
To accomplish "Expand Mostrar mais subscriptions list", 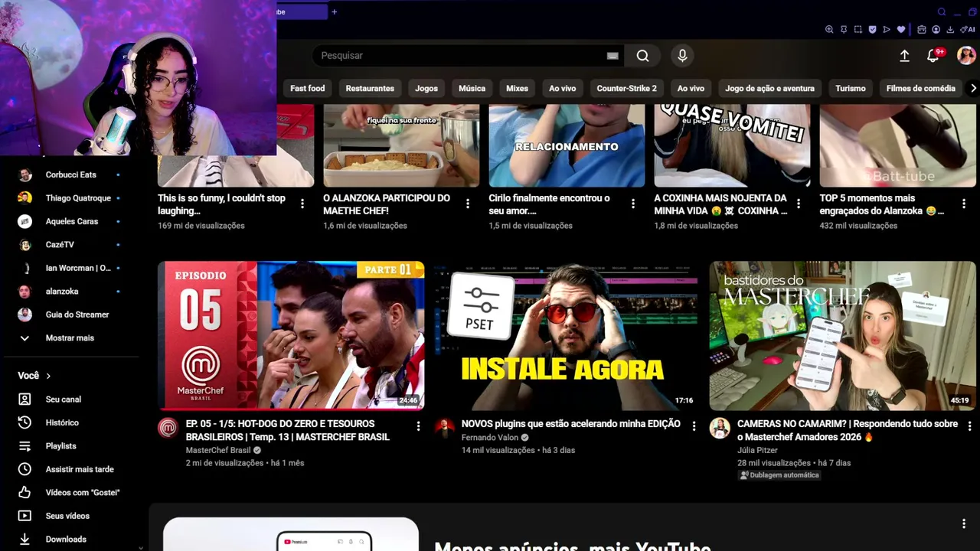I will 70,338.
